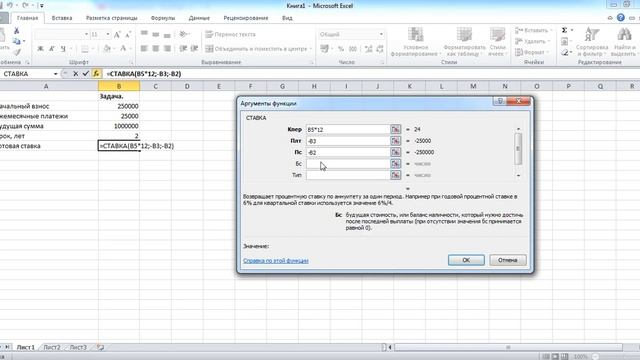Click into the Тип argument field

(x=348, y=175)
